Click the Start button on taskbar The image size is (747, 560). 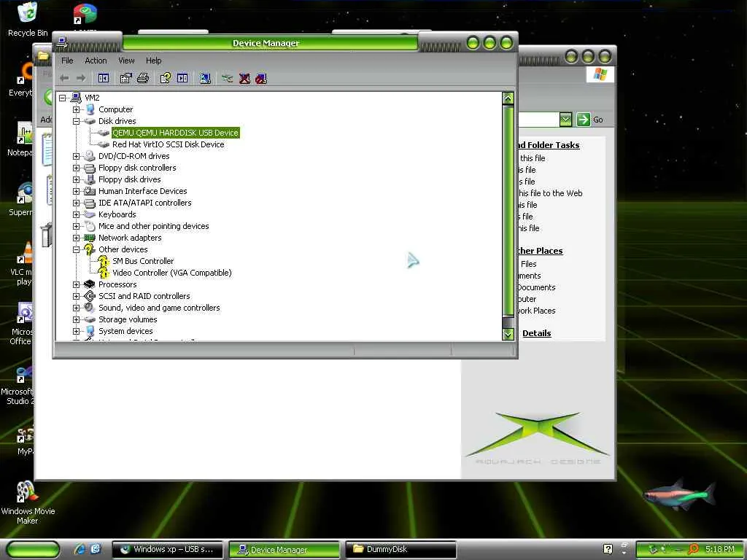click(33, 550)
